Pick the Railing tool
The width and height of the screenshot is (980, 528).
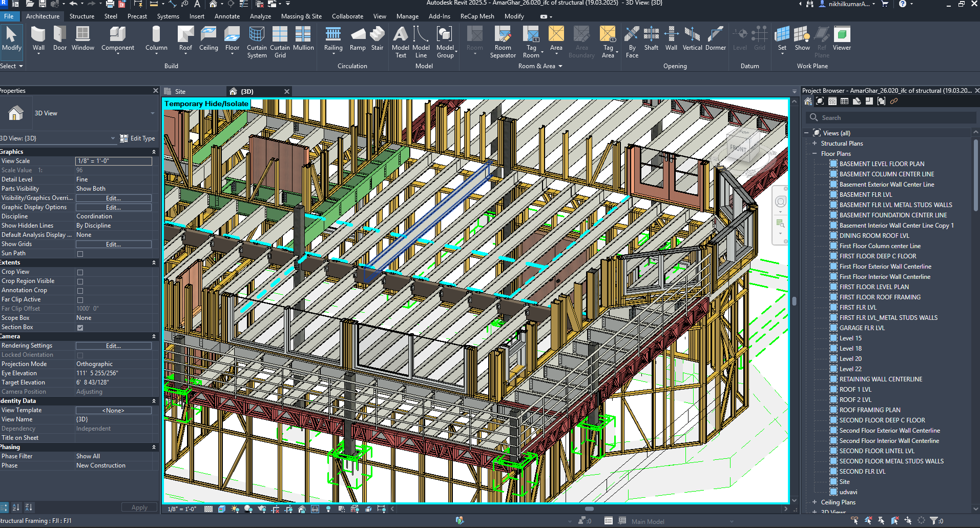coord(333,39)
